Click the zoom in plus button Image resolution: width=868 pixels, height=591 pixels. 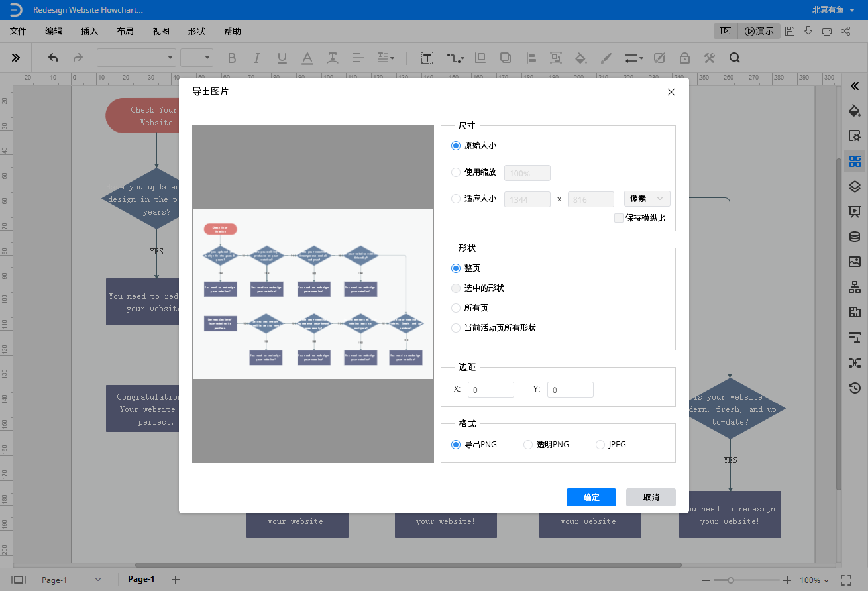(x=787, y=580)
